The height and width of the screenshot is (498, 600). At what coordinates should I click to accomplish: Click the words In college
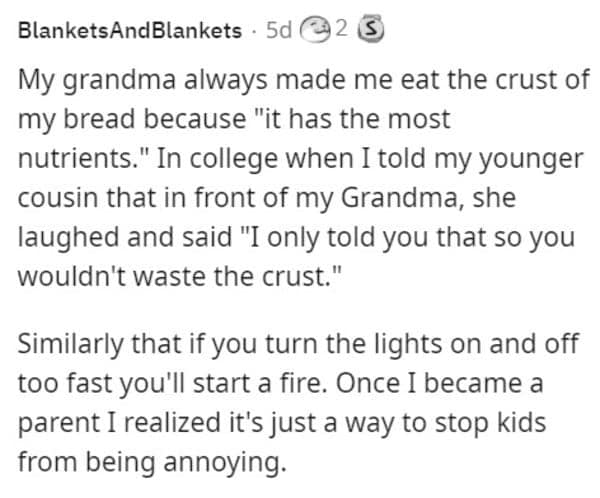click(217, 159)
